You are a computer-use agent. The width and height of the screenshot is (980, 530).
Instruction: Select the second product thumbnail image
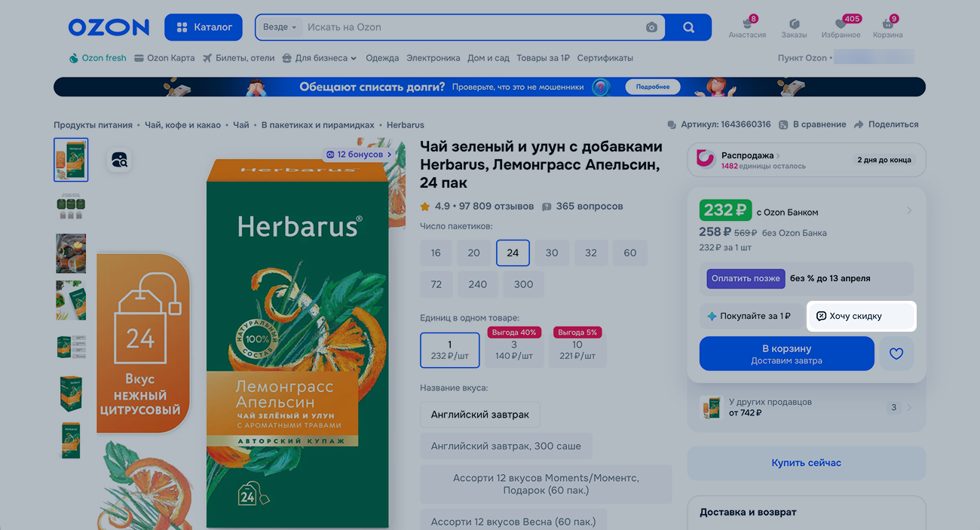pos(71,206)
